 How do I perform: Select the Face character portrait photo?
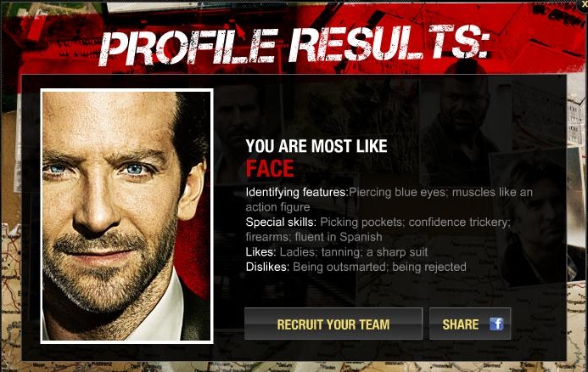tap(126, 217)
